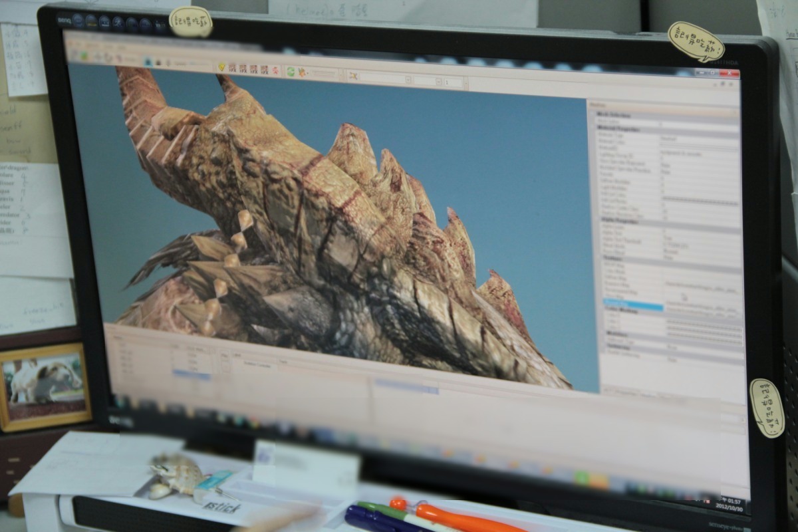Click the green icon at the toolbar's far left
This screenshot has width=798, height=532.
point(84,57)
